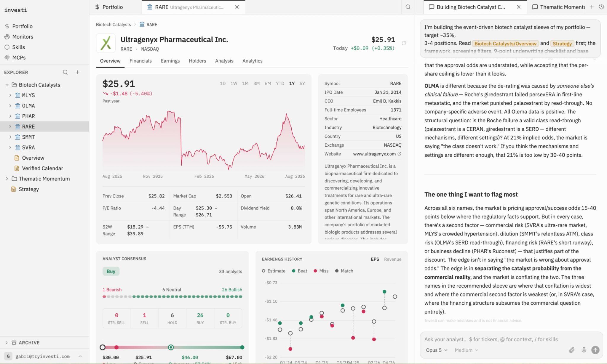Screen dimensions: 607x364
Task: Open the Skills section
Action: [18, 47]
